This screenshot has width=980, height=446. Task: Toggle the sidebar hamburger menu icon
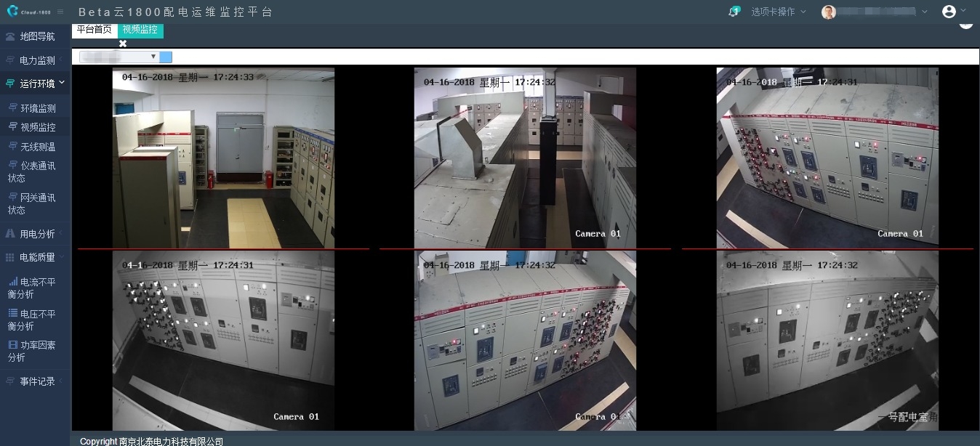(x=60, y=12)
